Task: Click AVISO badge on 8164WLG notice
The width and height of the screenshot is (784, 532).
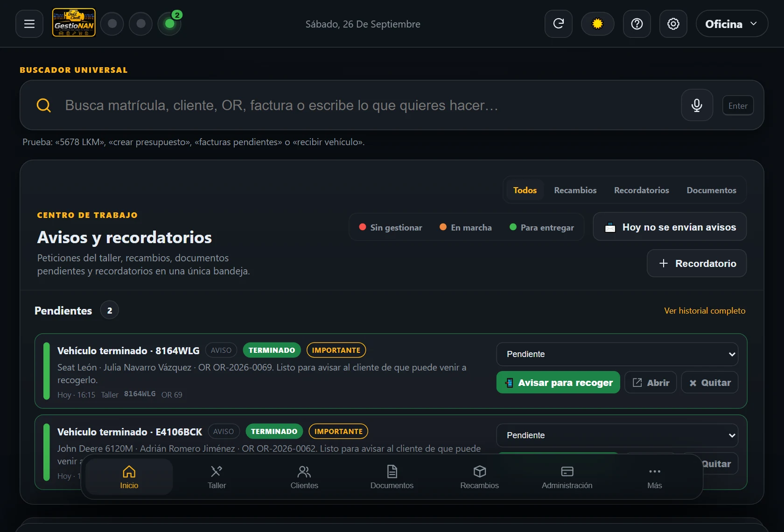Action: pos(221,350)
